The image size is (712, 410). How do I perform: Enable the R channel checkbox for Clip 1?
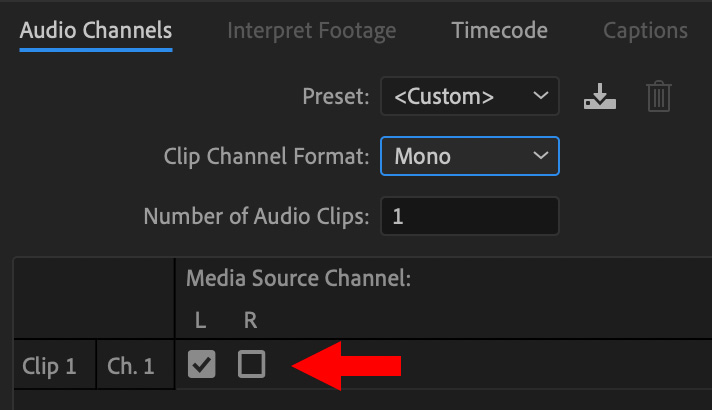click(252, 364)
